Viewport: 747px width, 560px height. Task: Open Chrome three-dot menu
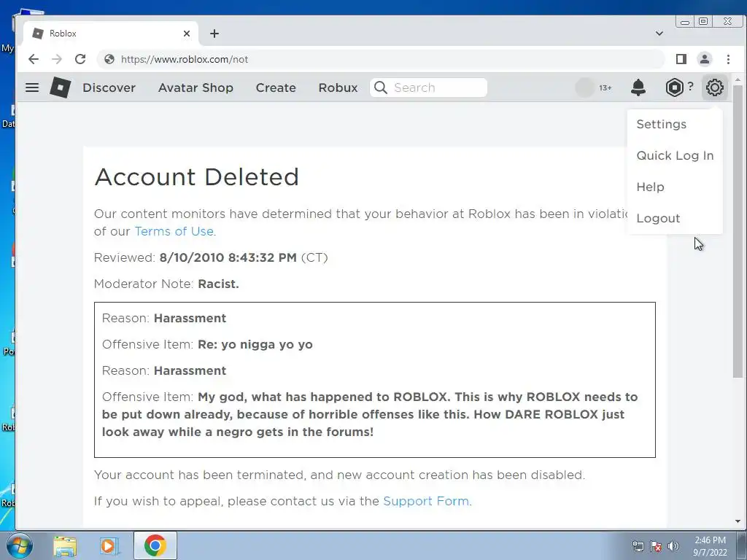[729, 59]
